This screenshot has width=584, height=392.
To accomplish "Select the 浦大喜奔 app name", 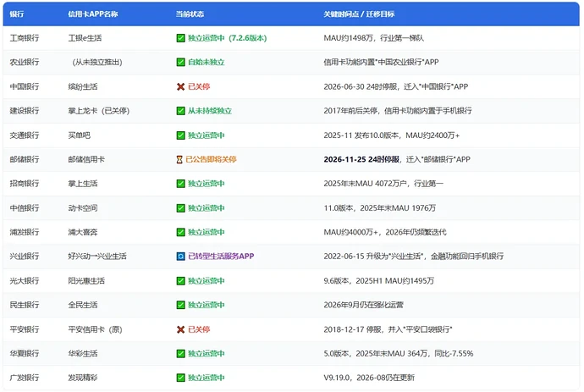I will [83, 233].
